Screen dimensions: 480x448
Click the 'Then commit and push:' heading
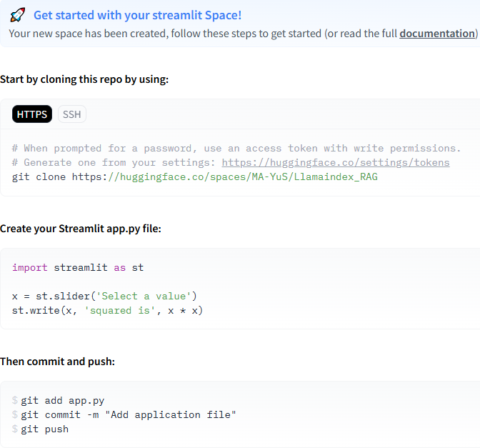58,362
